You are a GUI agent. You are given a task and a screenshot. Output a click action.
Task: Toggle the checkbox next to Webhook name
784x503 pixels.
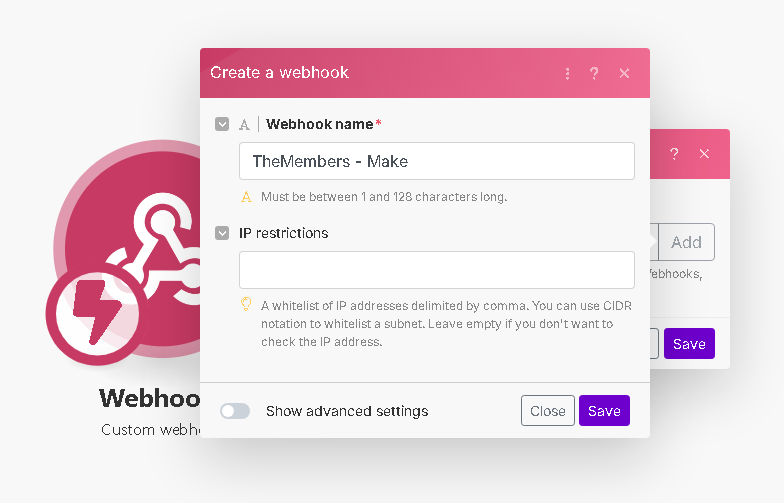click(x=222, y=124)
